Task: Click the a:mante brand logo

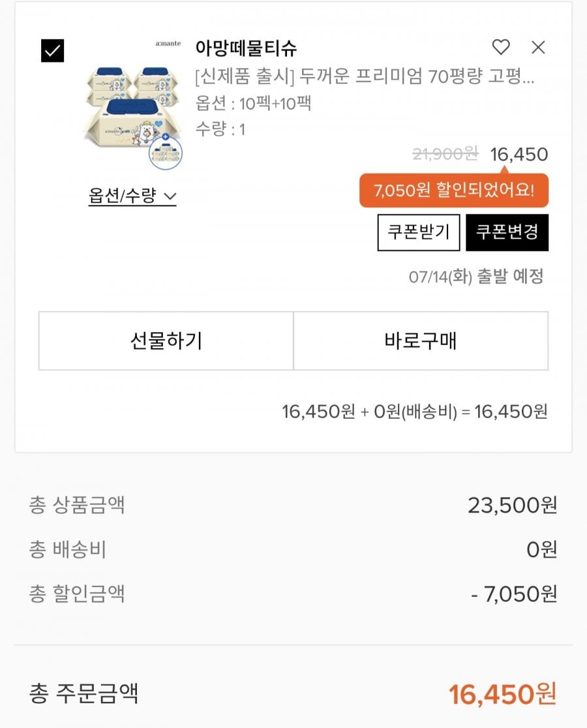Action: point(168,44)
